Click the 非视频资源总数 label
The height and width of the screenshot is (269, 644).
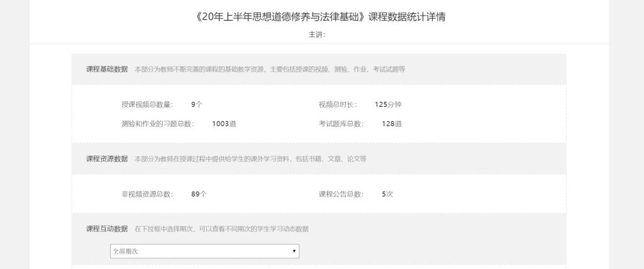tap(147, 194)
